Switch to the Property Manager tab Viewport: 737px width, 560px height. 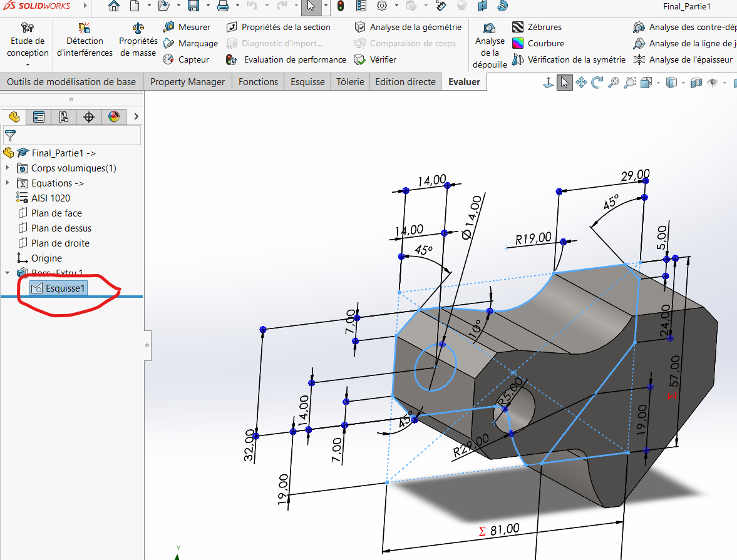(187, 82)
